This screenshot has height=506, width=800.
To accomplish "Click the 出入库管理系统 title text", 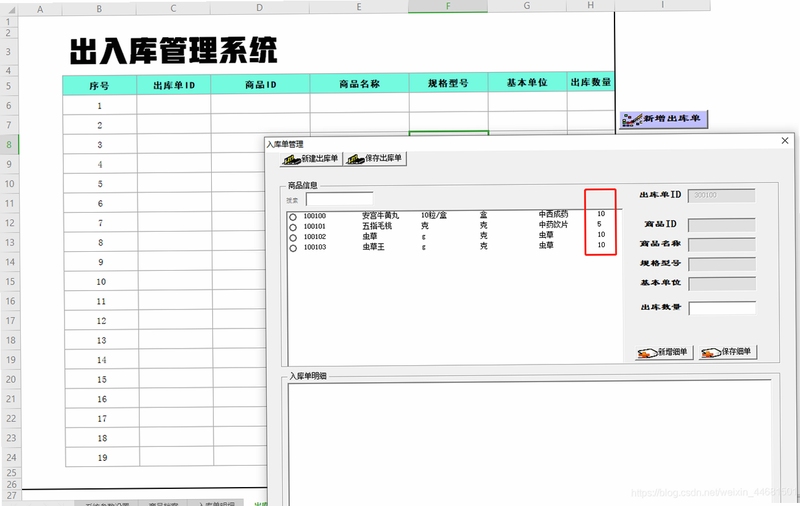I will [x=173, y=50].
